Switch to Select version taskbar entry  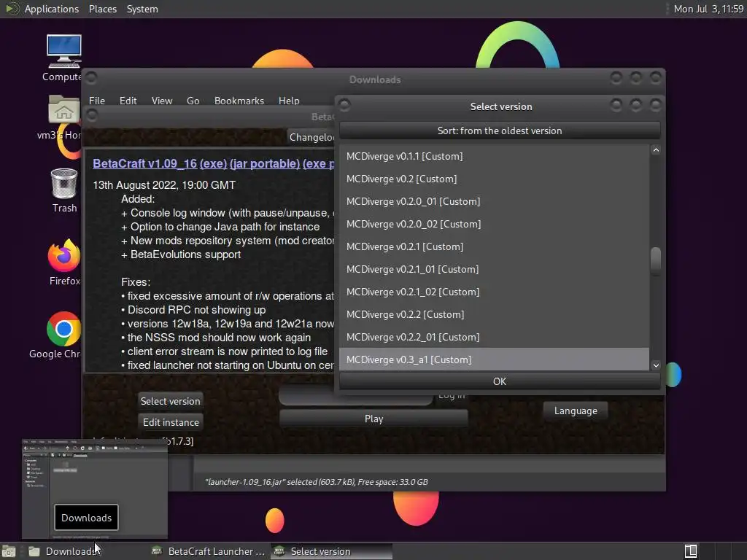pyautogui.click(x=332, y=551)
